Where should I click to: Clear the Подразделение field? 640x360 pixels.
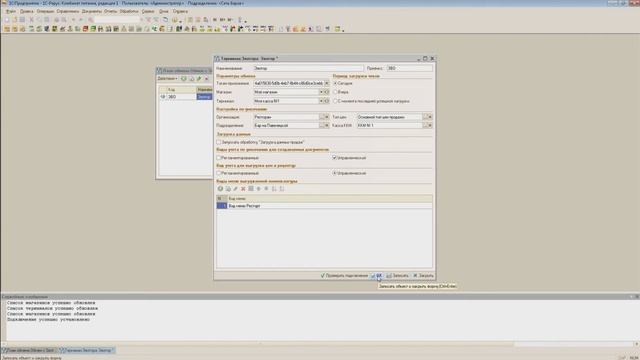click(x=327, y=126)
